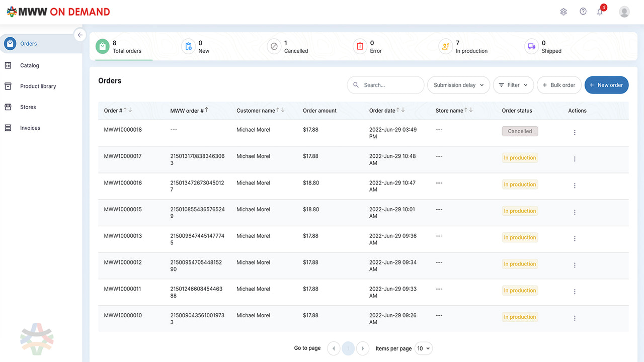Open the Submission delay dropdown
The height and width of the screenshot is (362, 644).
(x=458, y=85)
